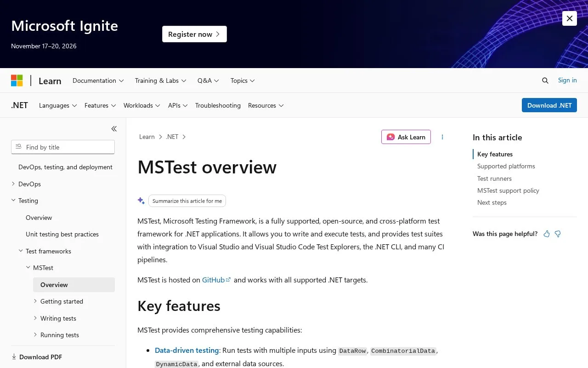The height and width of the screenshot is (368, 588).
Task: Open the Documentation dropdown menu
Action: click(x=98, y=80)
